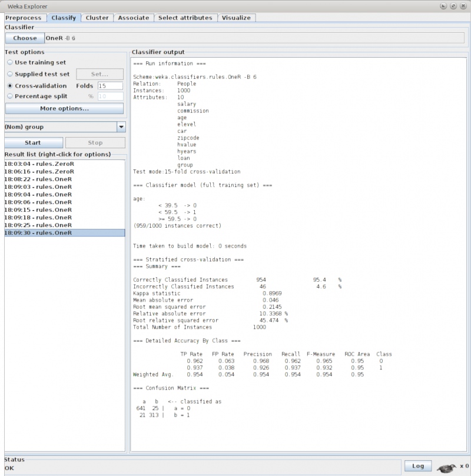Click the '641 25' confusion matrix row
This screenshot has width=471, height=476.
coord(163,408)
